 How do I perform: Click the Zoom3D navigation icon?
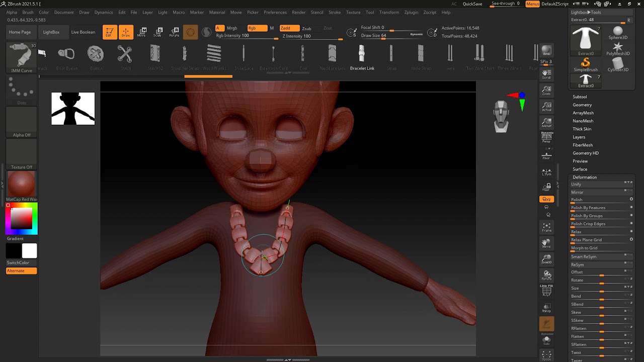[x=546, y=259]
